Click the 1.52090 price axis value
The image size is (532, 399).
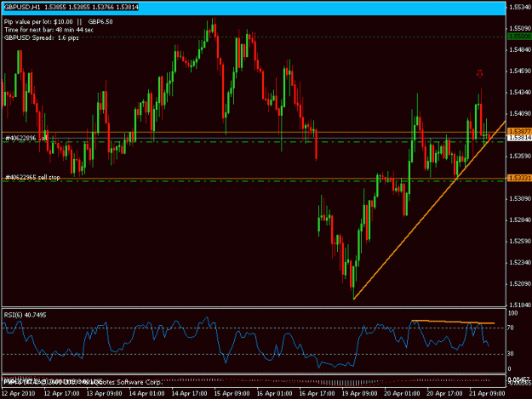tap(520, 283)
